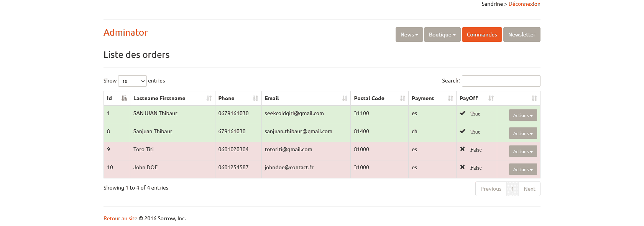
Task: Click the Déconnexion logout link
Action: (524, 4)
